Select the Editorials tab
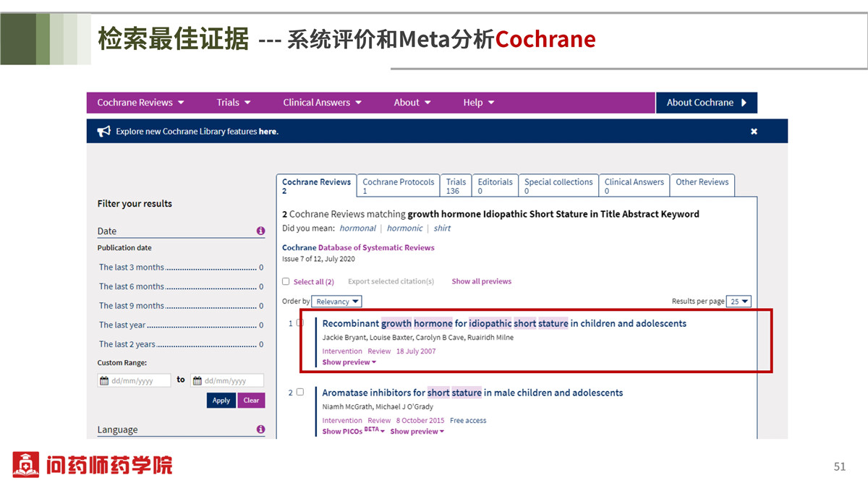Screen dimensions: 868x488 [x=495, y=186]
